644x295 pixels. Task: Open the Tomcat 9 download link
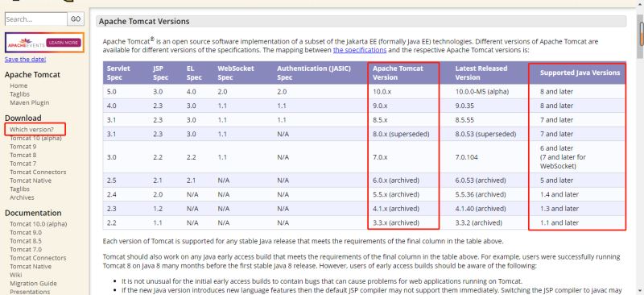(x=23, y=147)
